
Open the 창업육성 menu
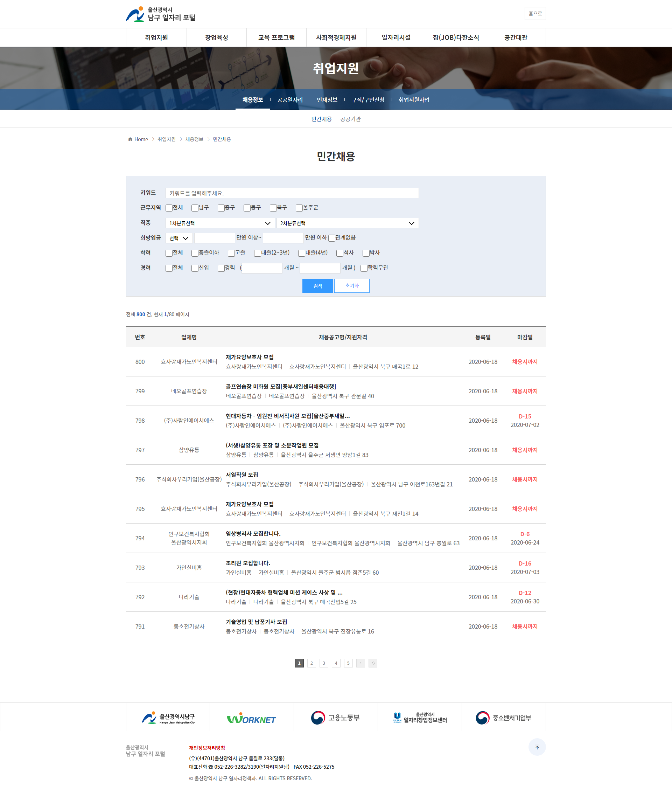(216, 37)
